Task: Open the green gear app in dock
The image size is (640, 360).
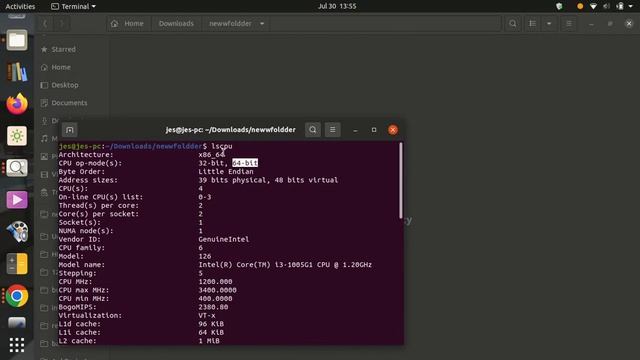Action: click(x=17, y=136)
